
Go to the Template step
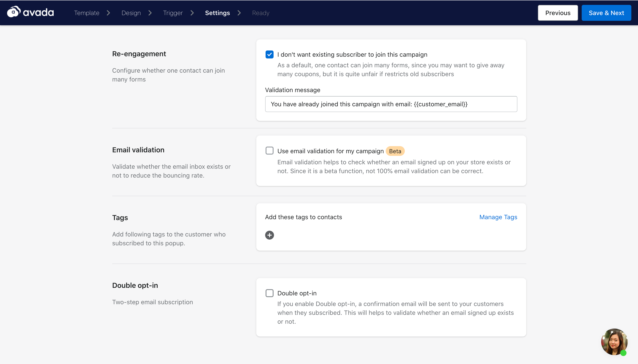(87, 13)
